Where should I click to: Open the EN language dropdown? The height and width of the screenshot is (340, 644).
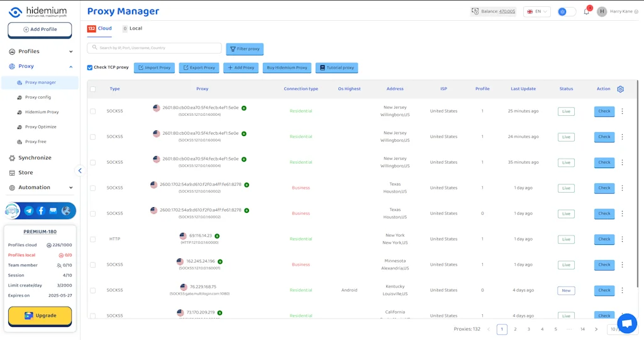coord(537,11)
